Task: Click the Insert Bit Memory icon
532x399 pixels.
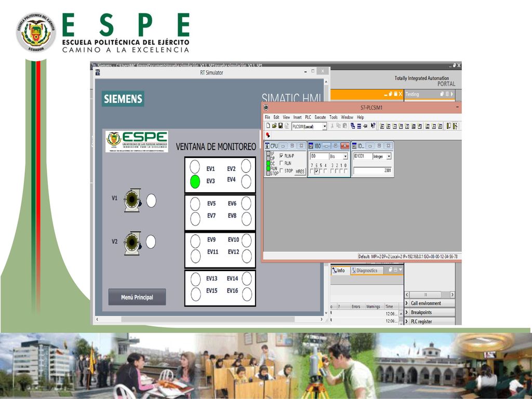Action: [395, 126]
